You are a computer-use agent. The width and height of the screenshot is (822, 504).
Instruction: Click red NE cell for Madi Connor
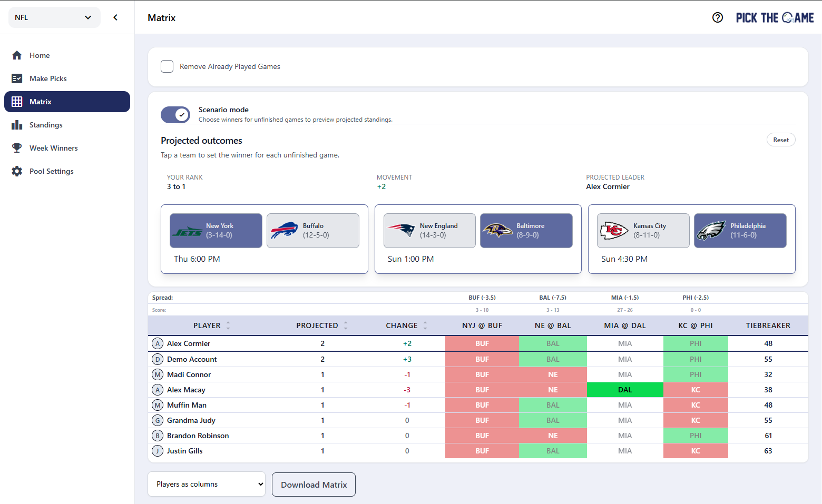click(553, 374)
